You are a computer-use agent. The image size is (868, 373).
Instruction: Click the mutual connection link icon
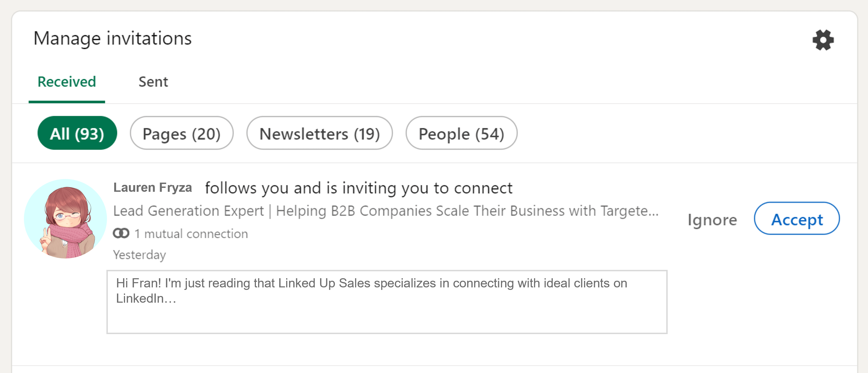tap(121, 233)
